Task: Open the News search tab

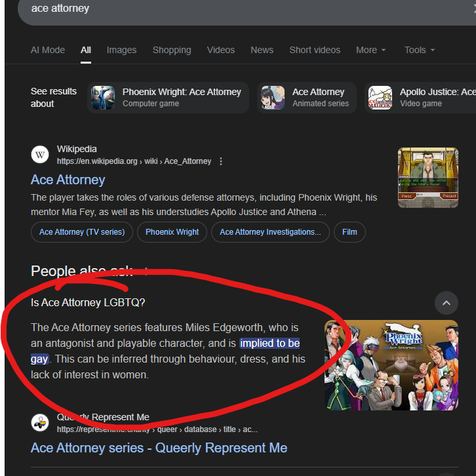Action: [x=262, y=50]
